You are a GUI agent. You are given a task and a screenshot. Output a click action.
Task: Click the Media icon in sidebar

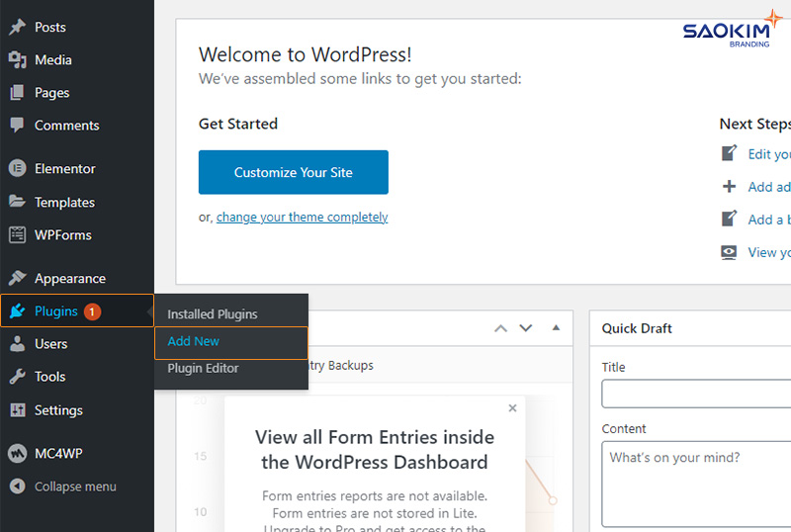point(17,59)
